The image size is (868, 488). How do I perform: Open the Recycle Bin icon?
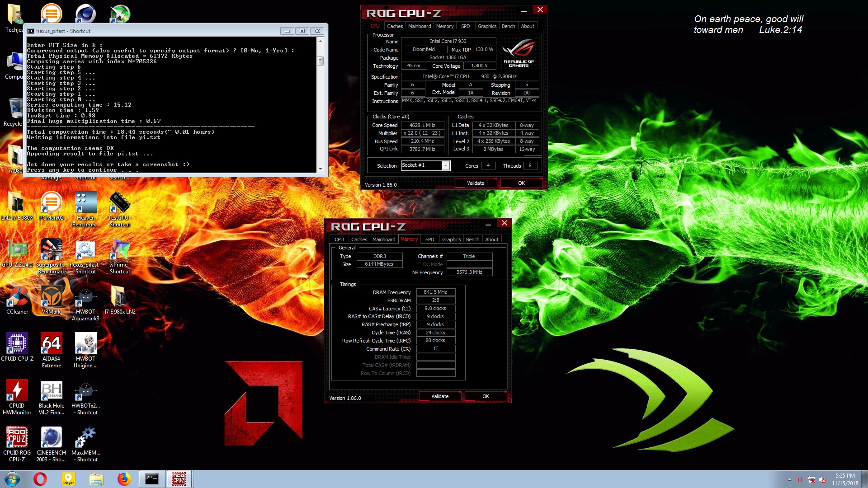point(14,112)
